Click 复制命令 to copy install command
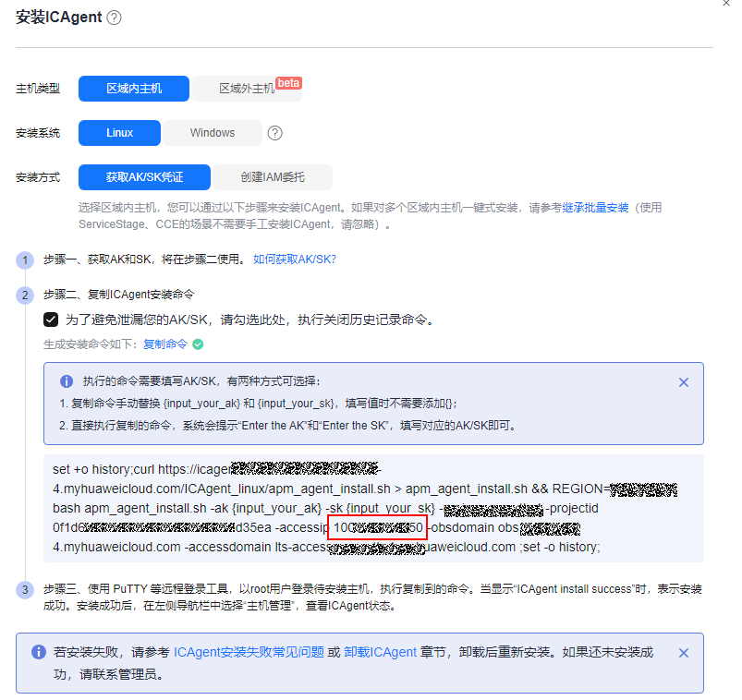Image resolution: width=742 pixels, height=700 pixels. [x=165, y=344]
